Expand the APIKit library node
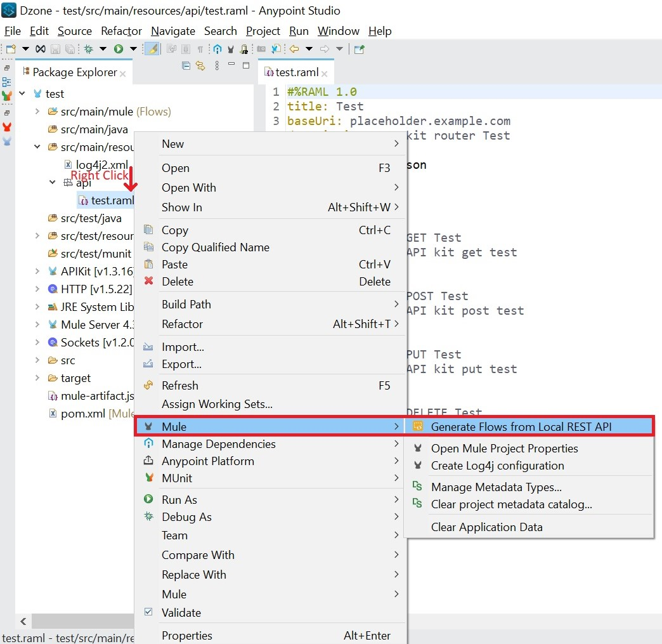Screen dimensions: 662x644 37,272
